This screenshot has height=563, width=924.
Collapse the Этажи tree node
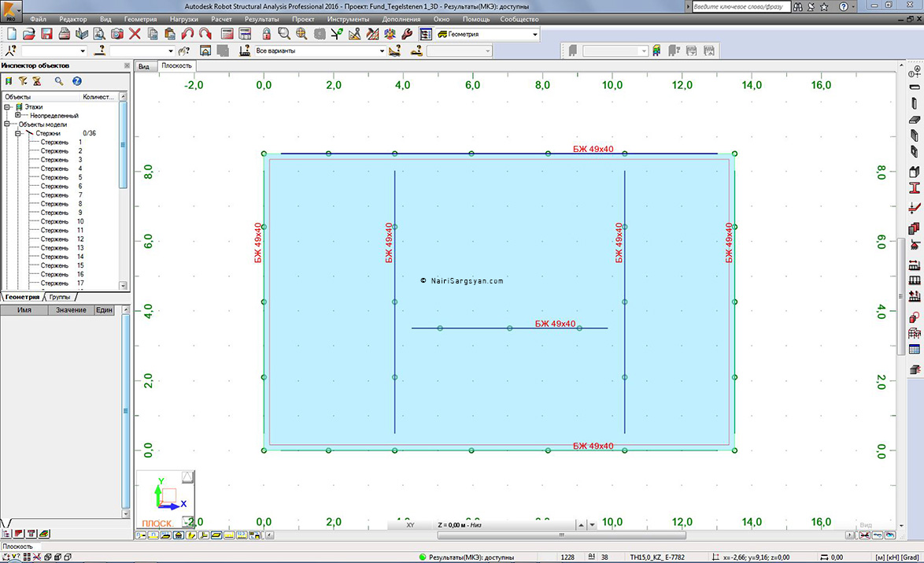[x=8, y=107]
